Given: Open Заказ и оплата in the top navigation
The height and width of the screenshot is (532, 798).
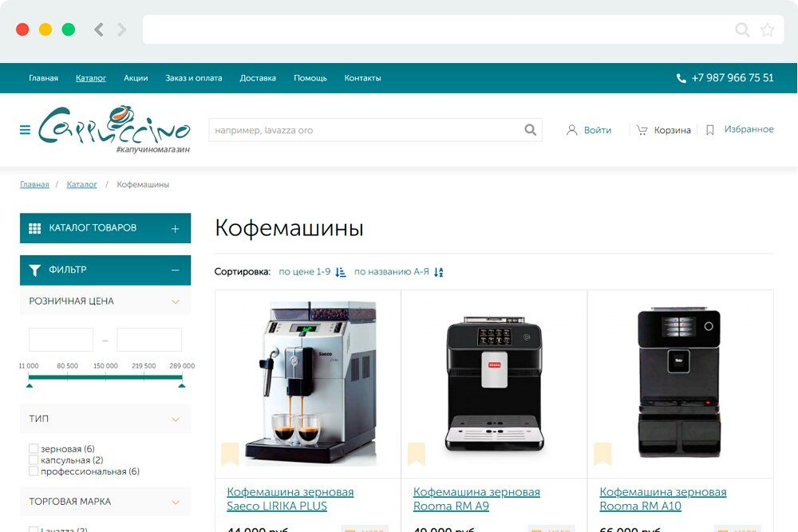Looking at the screenshot, I should pos(194,78).
